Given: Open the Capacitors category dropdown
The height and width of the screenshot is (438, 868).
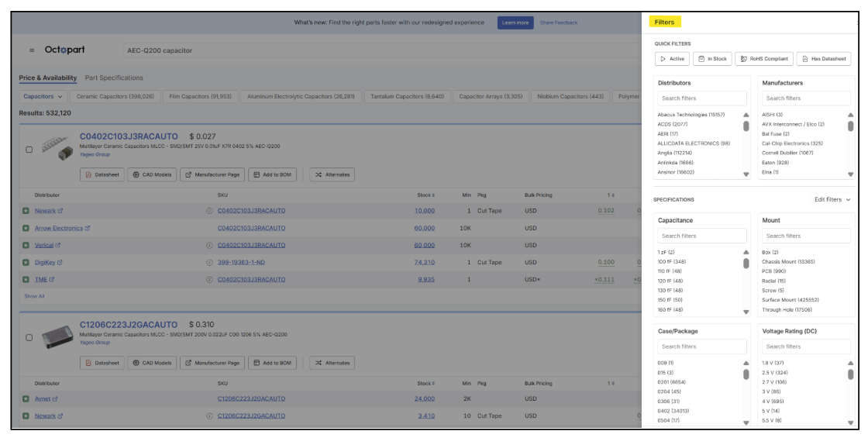Looking at the screenshot, I should click(x=43, y=96).
